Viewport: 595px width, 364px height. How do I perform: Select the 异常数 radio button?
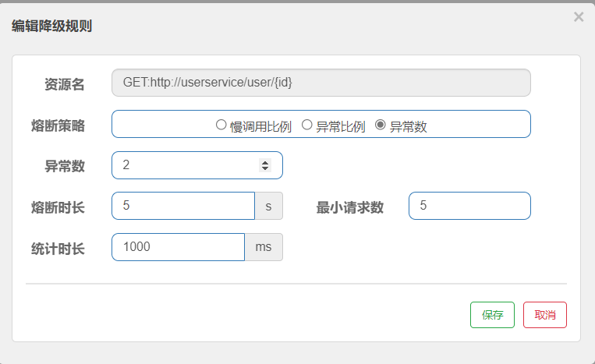(381, 125)
